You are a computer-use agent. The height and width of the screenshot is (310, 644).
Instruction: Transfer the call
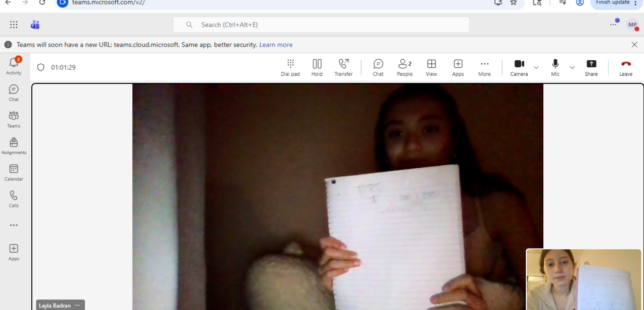(344, 68)
